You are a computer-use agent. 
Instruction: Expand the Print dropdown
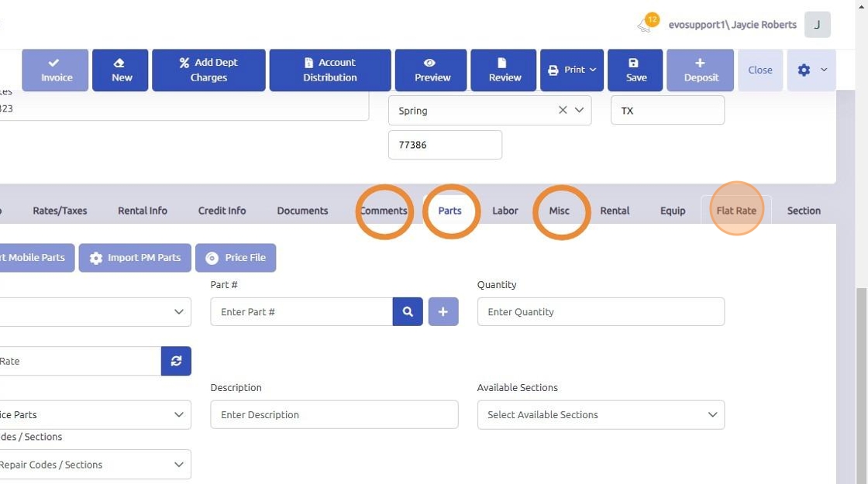[573, 70]
